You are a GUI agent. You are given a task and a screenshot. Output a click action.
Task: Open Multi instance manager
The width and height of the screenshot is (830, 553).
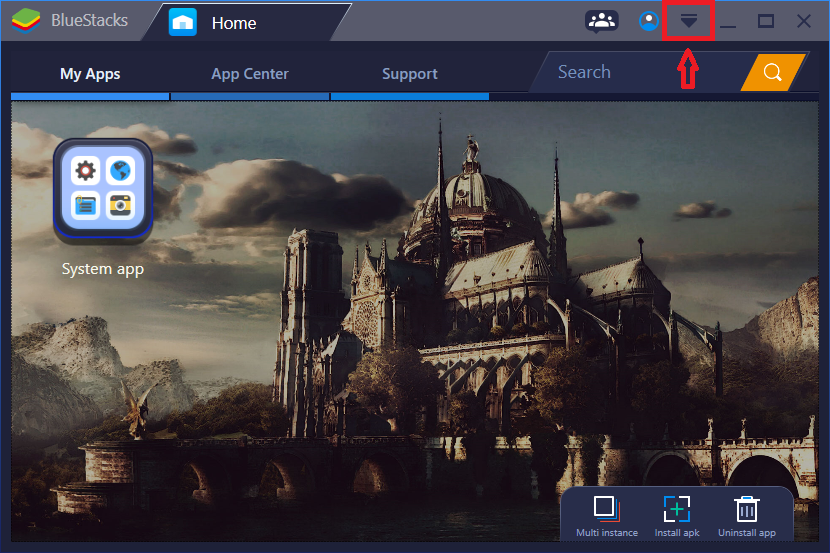click(607, 516)
